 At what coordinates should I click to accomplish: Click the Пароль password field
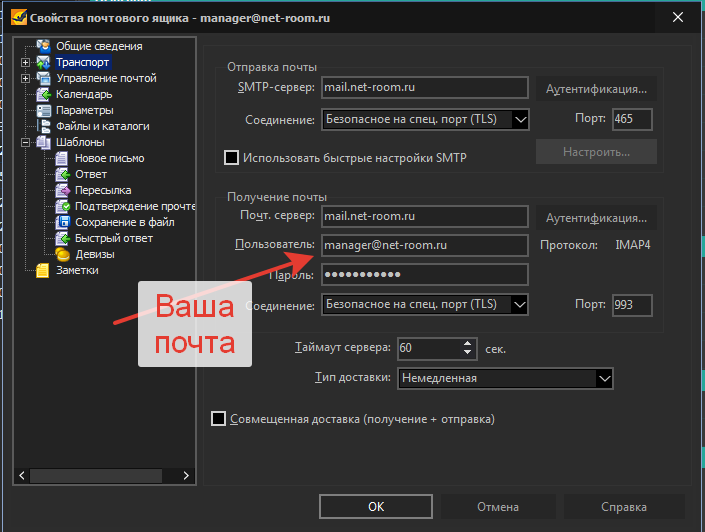click(x=425, y=274)
